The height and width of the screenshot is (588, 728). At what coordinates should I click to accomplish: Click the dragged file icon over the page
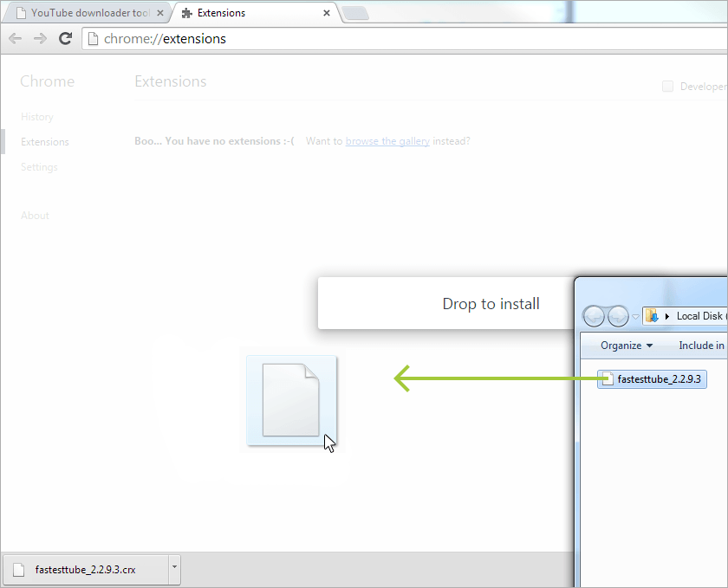coord(291,400)
